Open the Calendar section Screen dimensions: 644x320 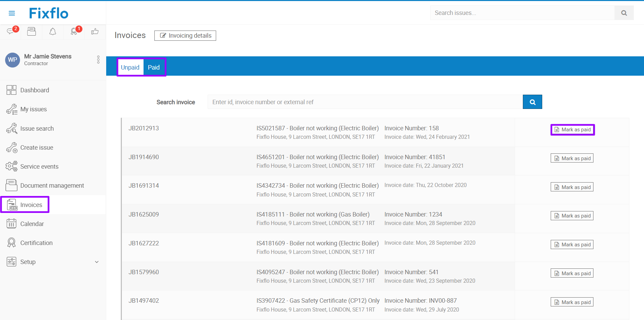tap(32, 224)
